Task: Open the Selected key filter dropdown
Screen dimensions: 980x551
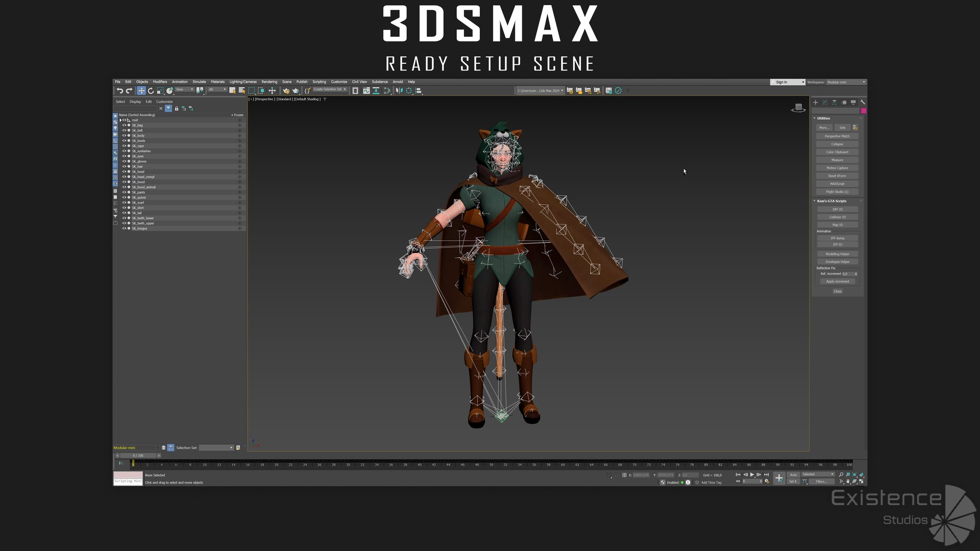Action: 818,474
